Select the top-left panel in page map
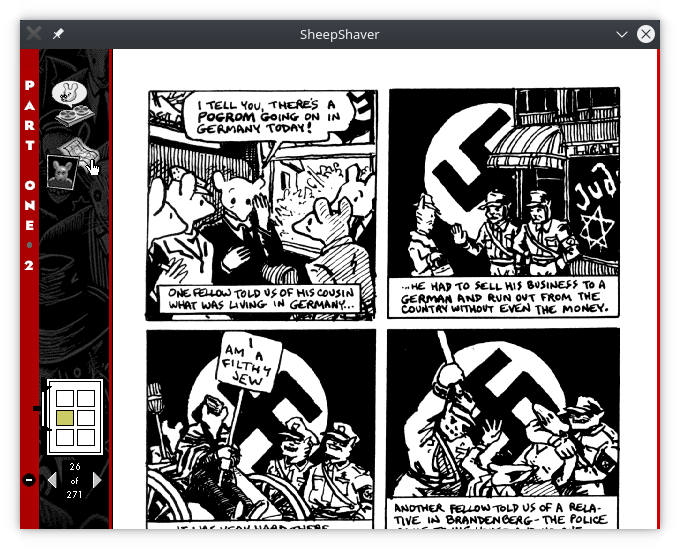680x549 pixels. coord(64,398)
